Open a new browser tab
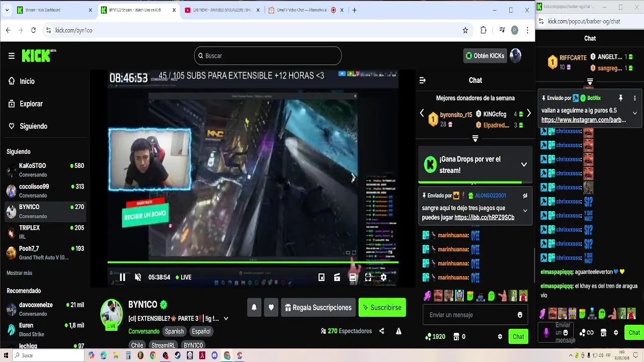 point(354,10)
